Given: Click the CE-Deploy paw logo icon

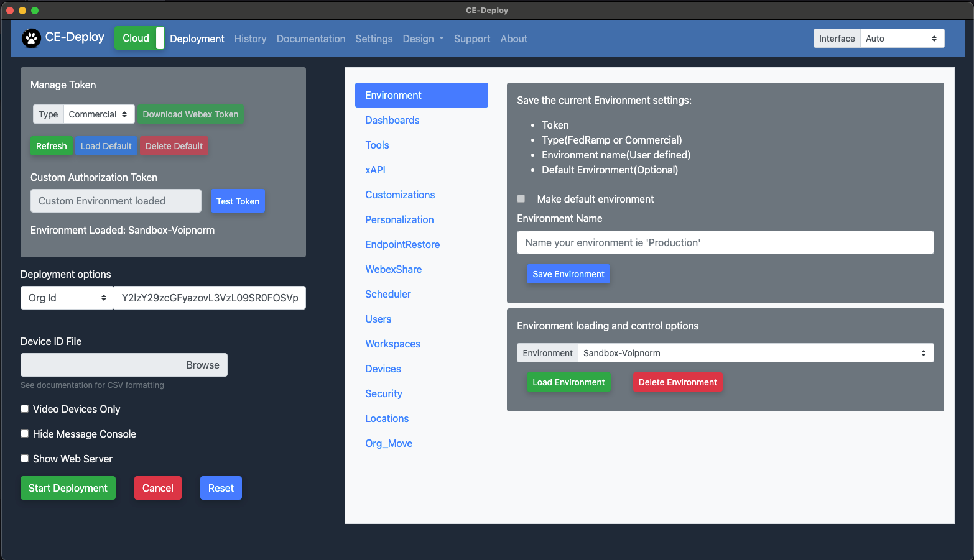Looking at the screenshot, I should (x=31, y=39).
